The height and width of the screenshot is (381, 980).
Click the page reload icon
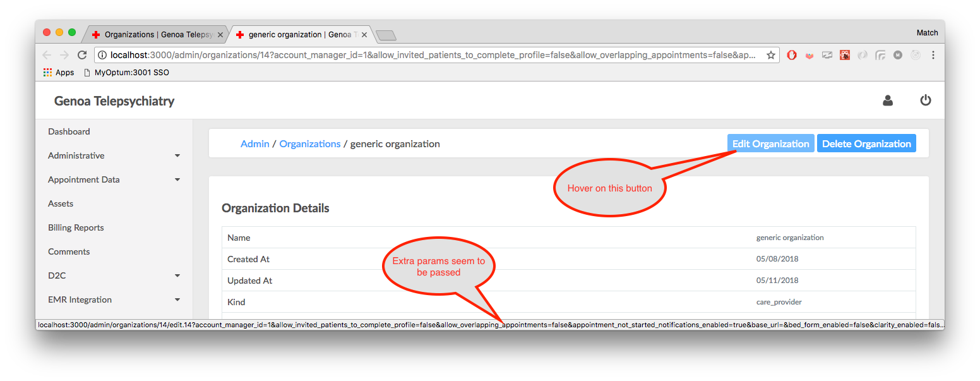click(x=82, y=55)
